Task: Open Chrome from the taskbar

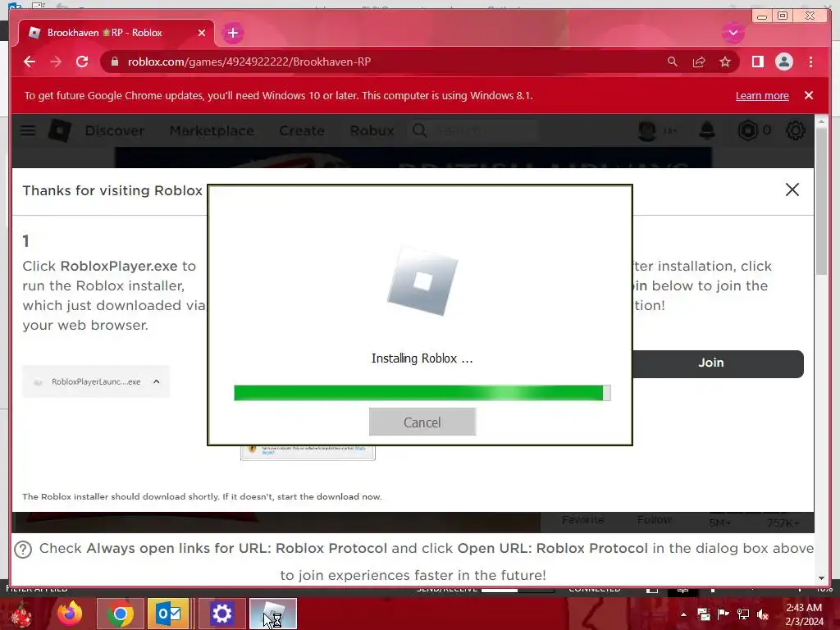Action: [x=120, y=614]
